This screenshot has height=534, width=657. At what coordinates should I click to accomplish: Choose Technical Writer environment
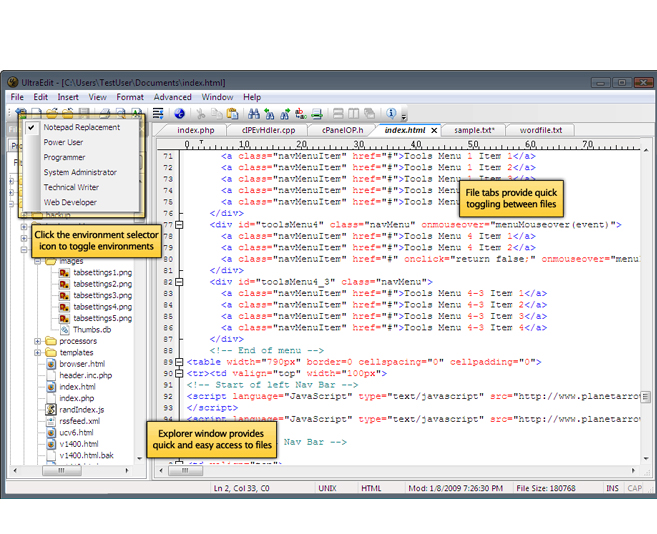pos(71,187)
